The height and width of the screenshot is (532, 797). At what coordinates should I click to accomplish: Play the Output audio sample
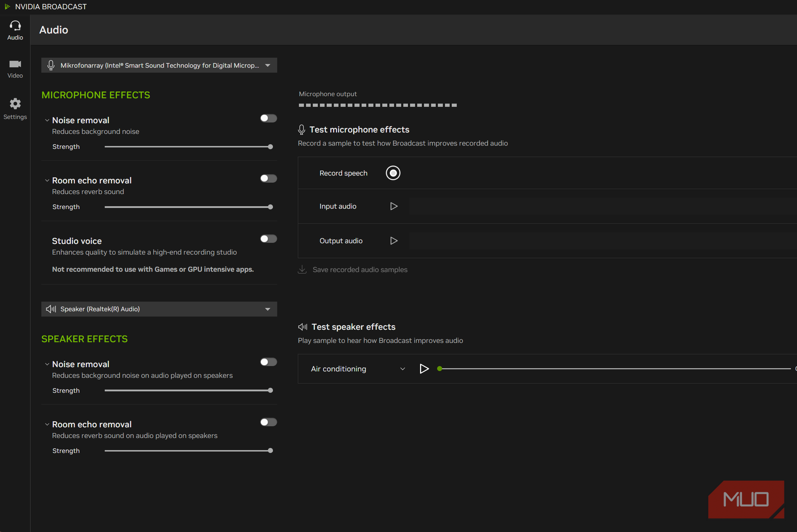pos(394,241)
